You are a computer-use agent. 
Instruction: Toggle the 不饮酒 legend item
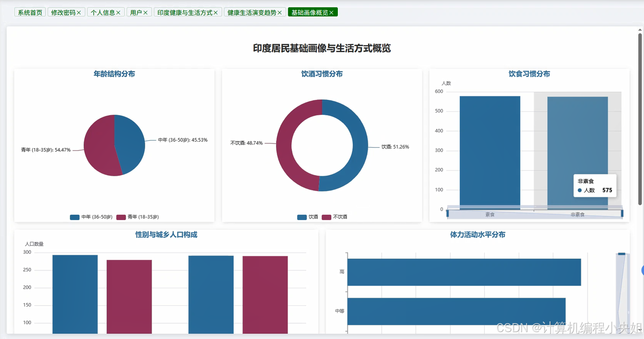(334, 217)
